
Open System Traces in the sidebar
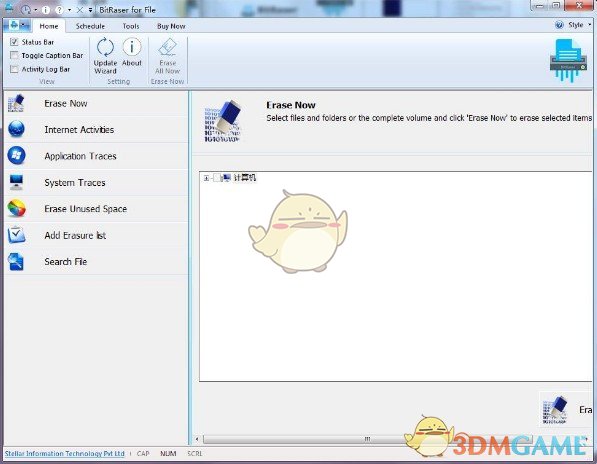click(96, 183)
